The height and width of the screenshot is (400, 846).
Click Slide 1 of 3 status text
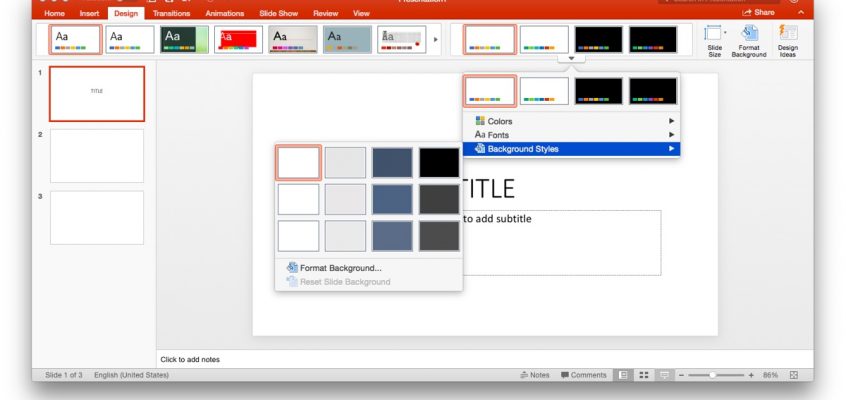tap(64, 375)
